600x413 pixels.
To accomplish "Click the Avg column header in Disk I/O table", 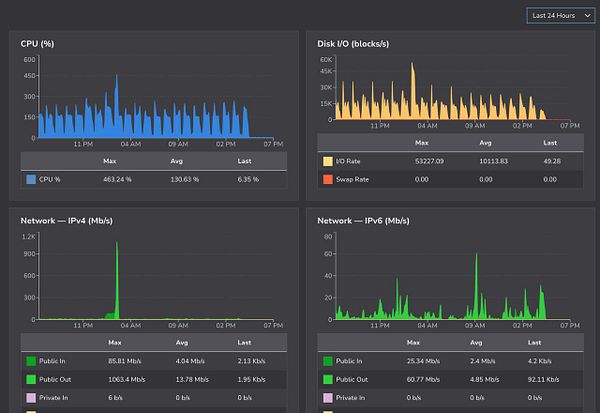I will point(485,143).
